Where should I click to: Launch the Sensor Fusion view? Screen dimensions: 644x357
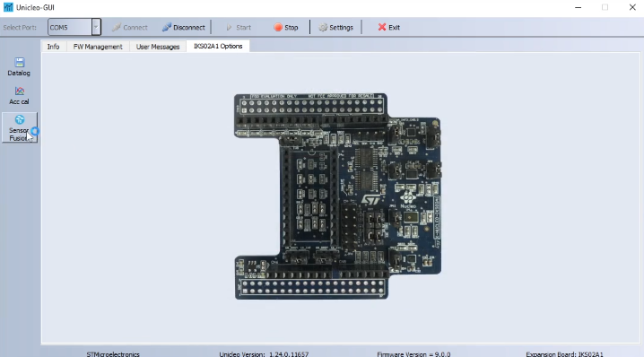(x=20, y=127)
